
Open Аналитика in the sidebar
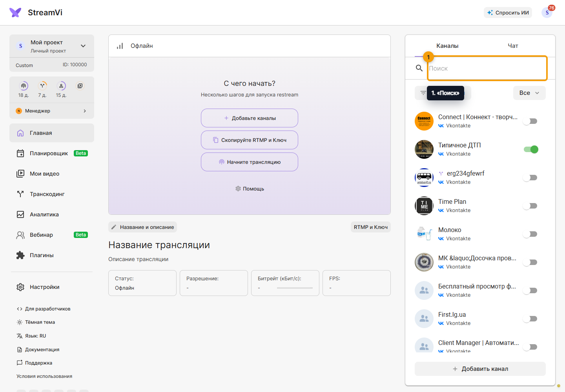(x=52, y=214)
